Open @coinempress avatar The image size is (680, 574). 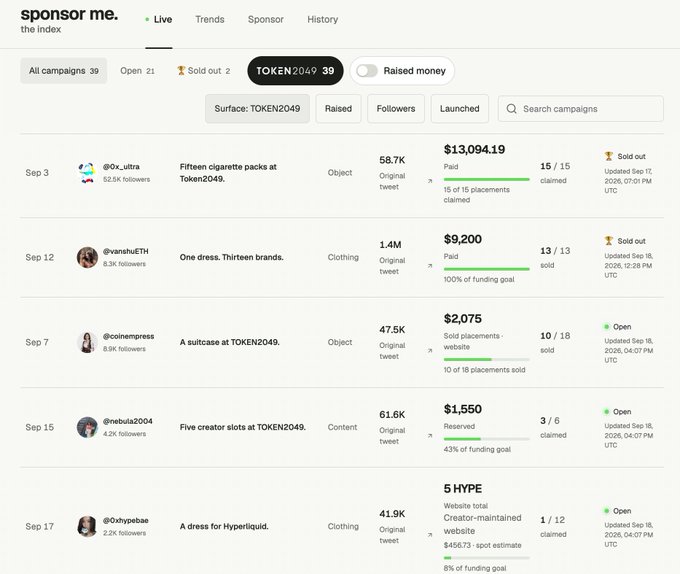point(87,342)
